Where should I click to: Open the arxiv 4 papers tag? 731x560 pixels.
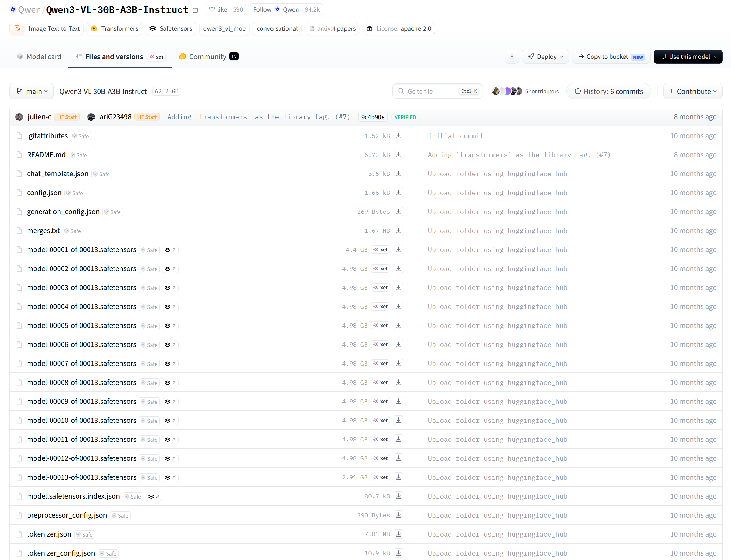(x=332, y=29)
